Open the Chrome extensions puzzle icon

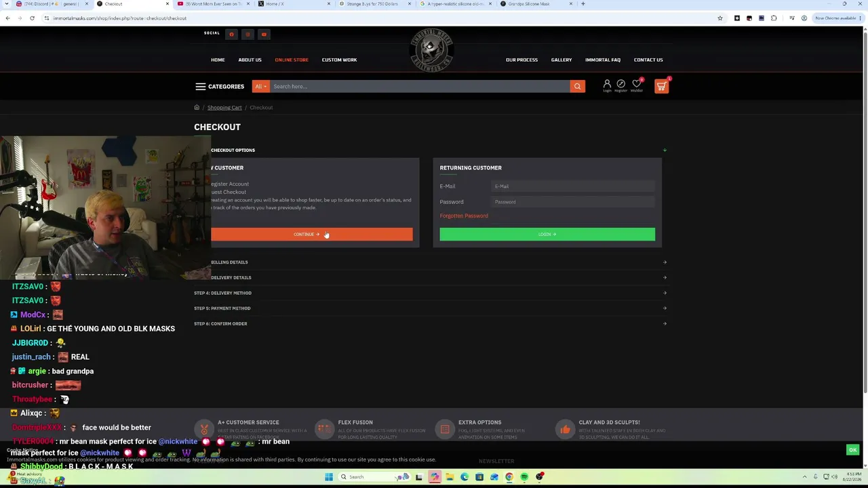pos(774,18)
